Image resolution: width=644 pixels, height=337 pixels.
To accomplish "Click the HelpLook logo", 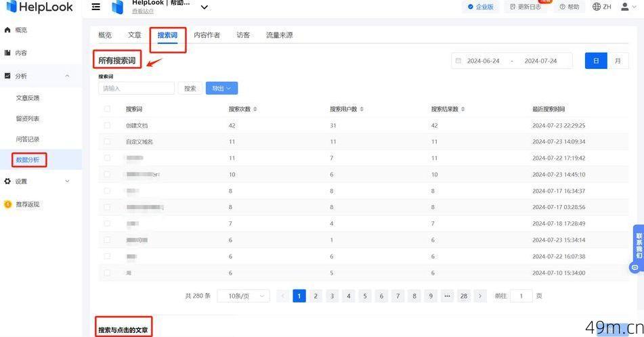I will [x=39, y=7].
